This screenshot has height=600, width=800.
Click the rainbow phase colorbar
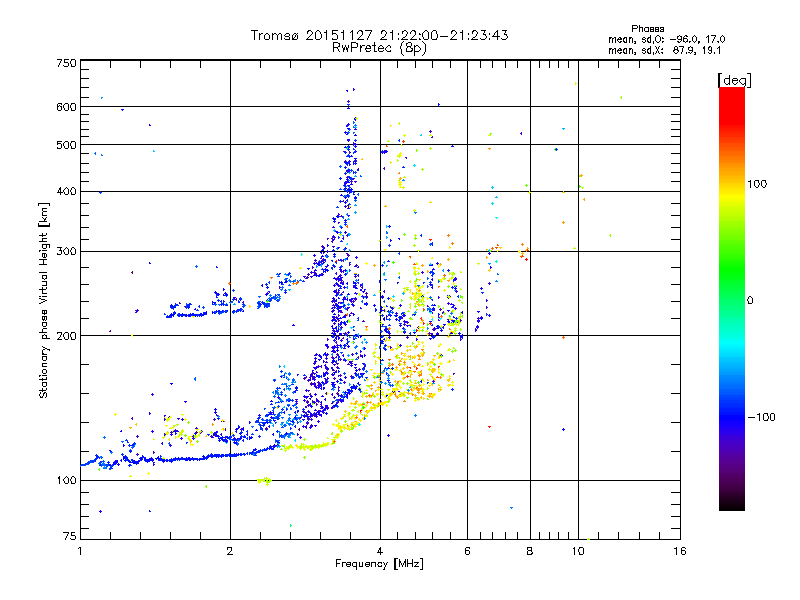pos(732,299)
